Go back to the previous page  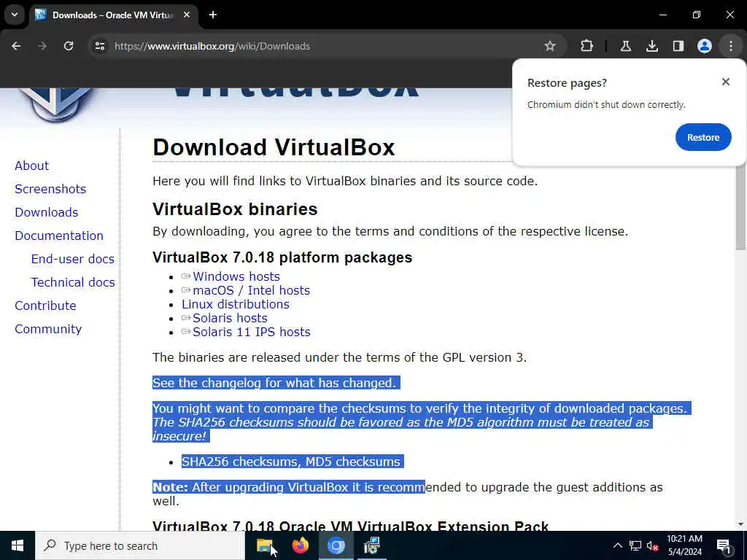[x=16, y=46]
